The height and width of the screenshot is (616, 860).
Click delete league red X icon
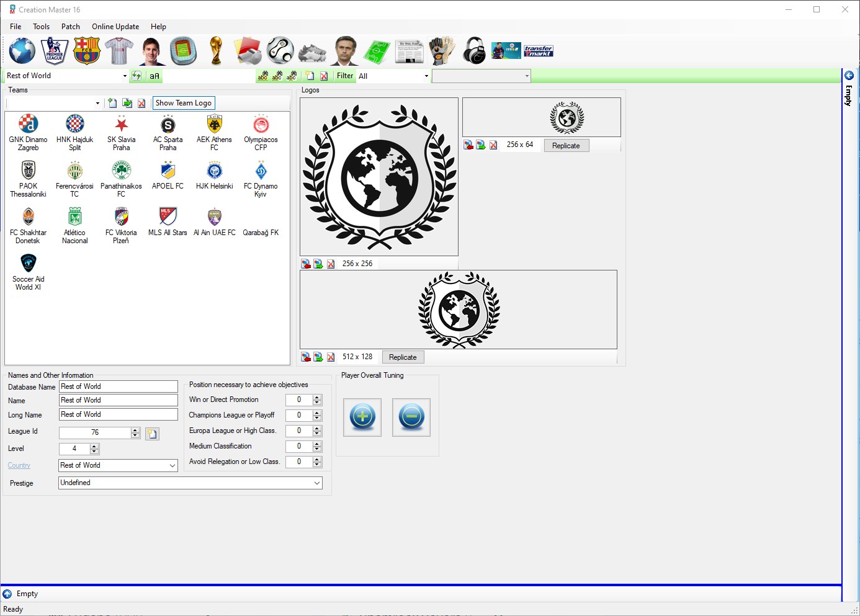[324, 76]
